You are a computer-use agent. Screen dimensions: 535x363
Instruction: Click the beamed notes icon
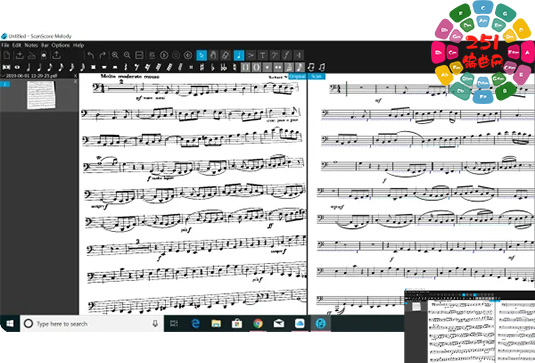point(311,67)
